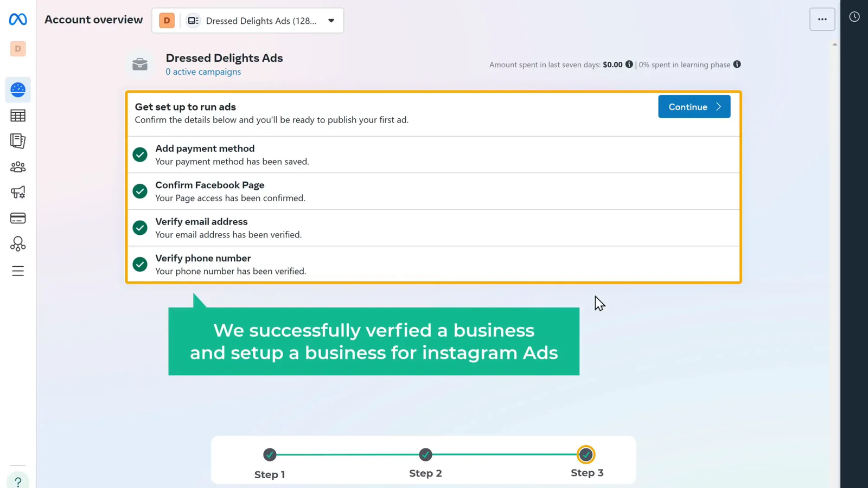Click the $0.00 amount spent value
Viewport: 868px width, 488px height.
(612, 65)
